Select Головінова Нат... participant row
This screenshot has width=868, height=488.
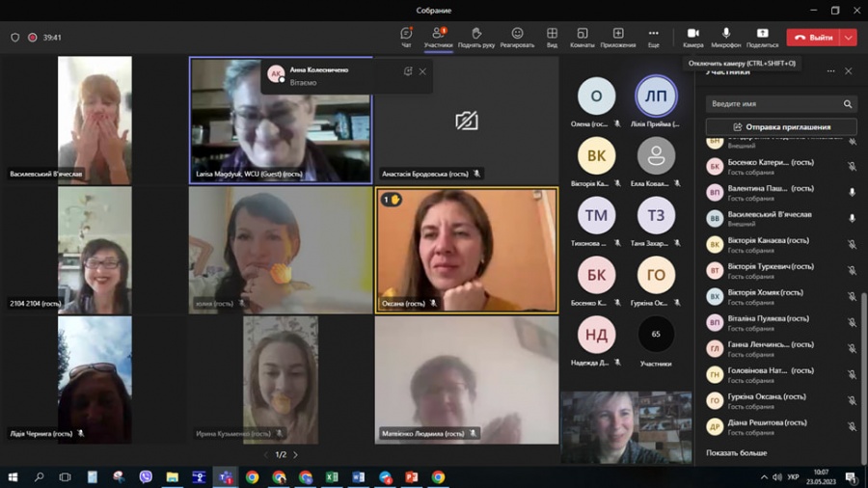[780, 374]
